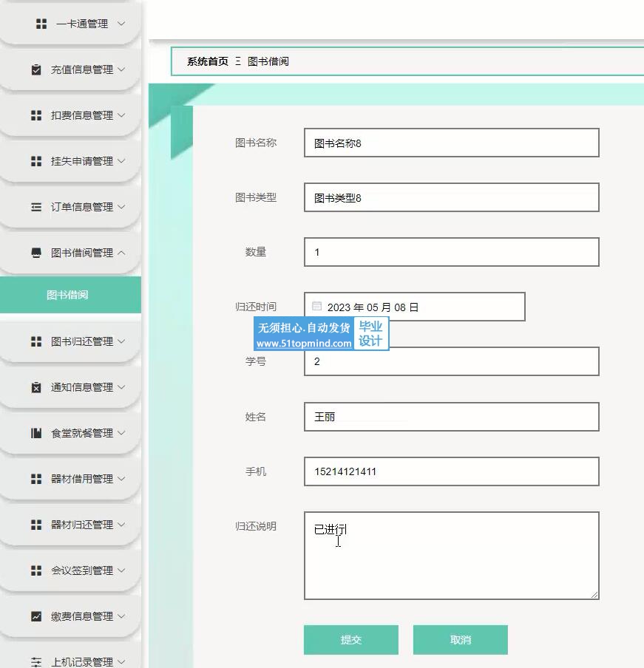This screenshot has height=668, width=644.
Task: Click the icon beside 通知信息管理
Action: coord(36,387)
